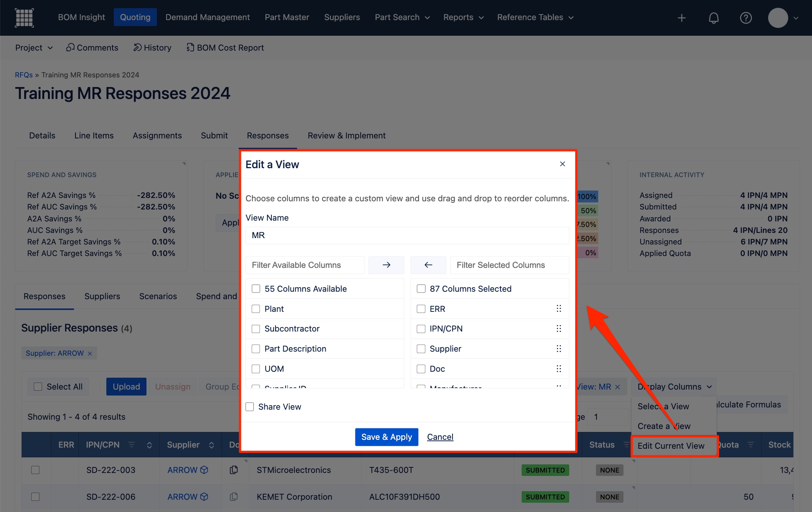Move columns right with arrow button

tap(386, 265)
